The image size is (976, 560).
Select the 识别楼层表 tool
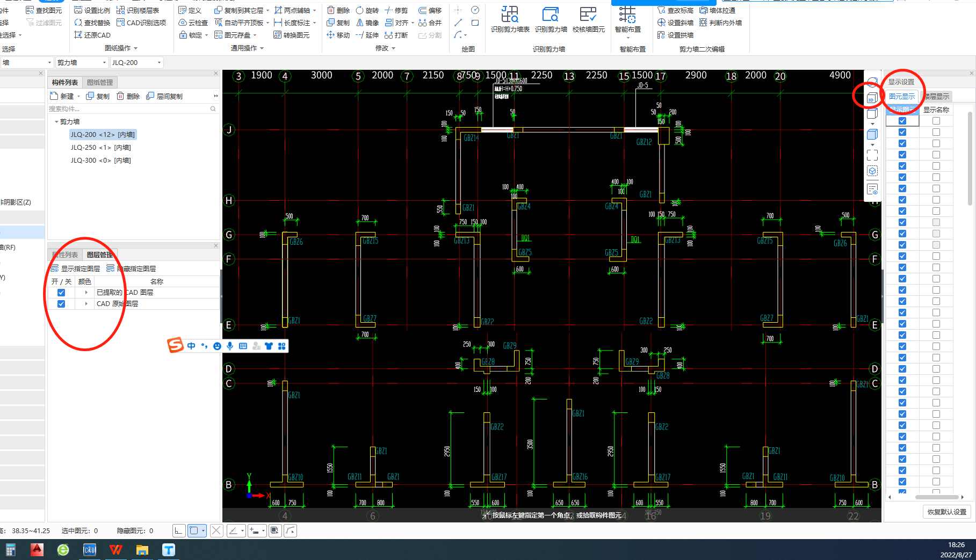point(138,10)
